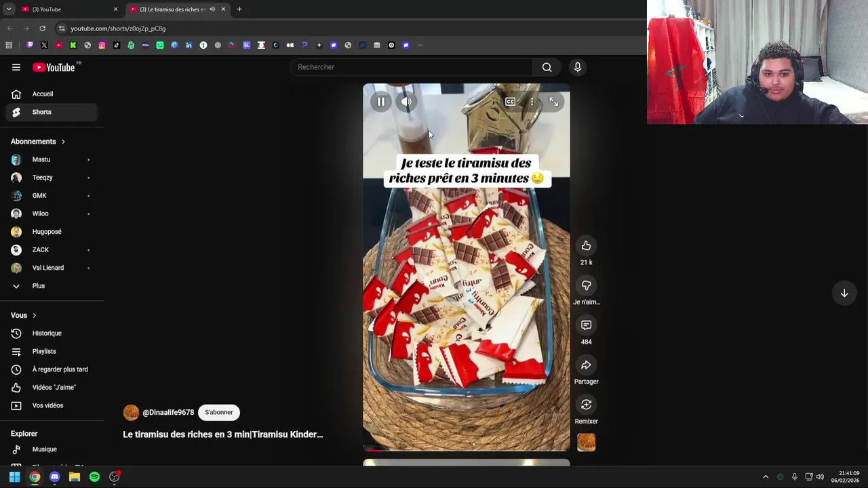868x488 pixels.
Task: Open the Val Lienard channel
Action: click(x=52, y=268)
